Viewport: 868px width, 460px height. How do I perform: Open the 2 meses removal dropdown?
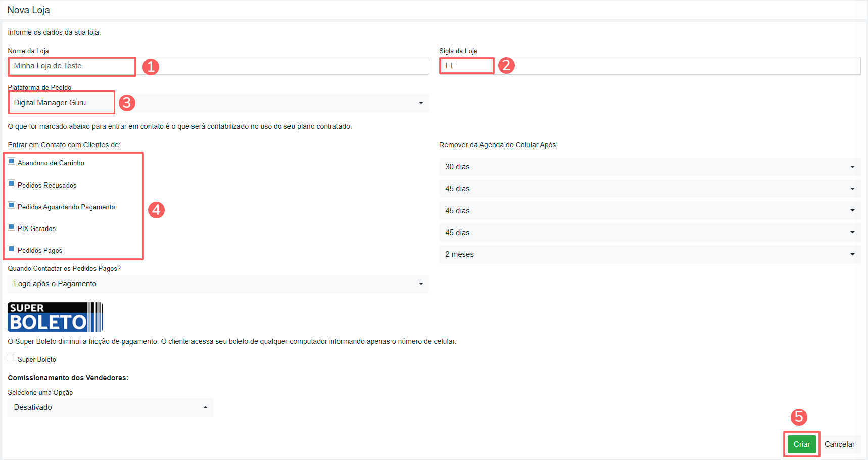649,254
